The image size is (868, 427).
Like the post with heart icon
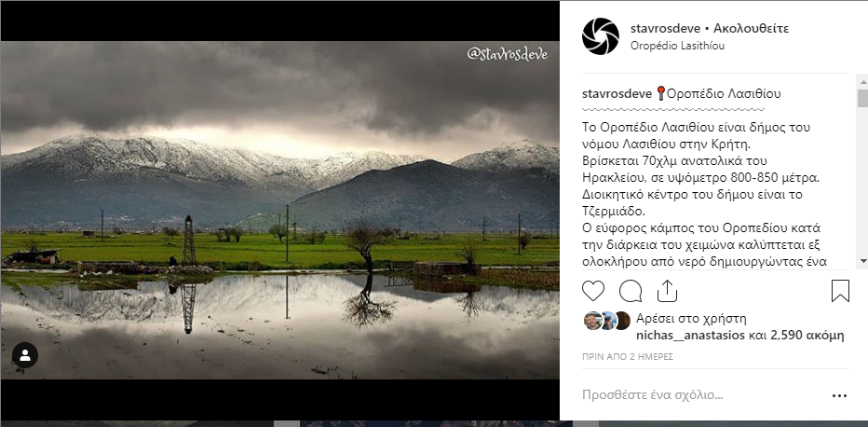[593, 291]
